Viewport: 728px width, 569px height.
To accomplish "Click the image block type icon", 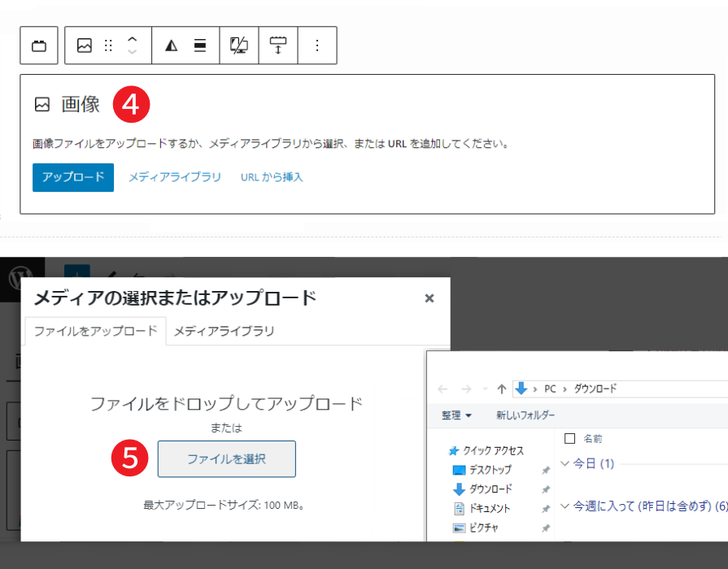I will (x=85, y=46).
